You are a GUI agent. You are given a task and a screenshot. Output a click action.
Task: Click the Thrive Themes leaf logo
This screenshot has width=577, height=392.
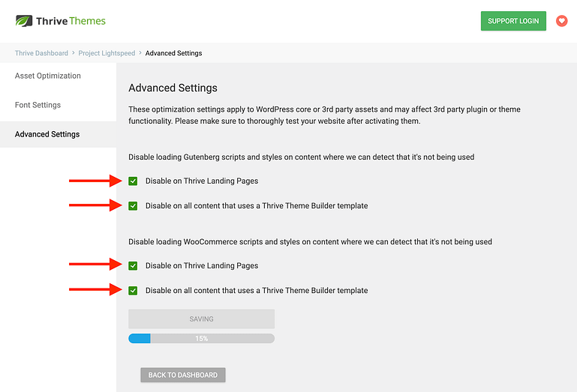24,21
